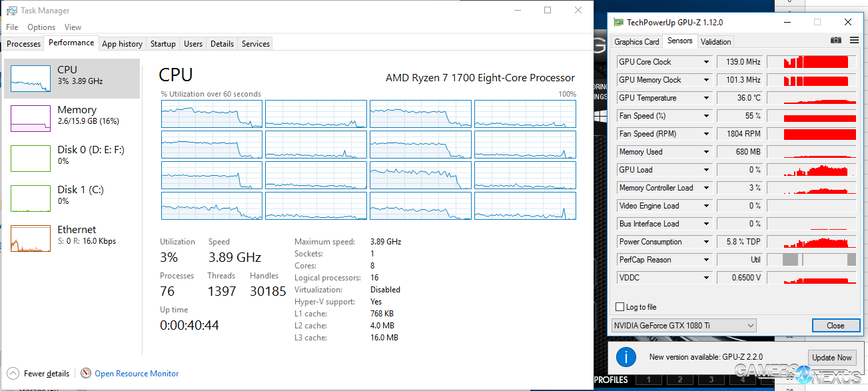Viewport: 868px width, 391px height.
Task: Select the Memory usage graph thumbnail
Action: (31, 119)
